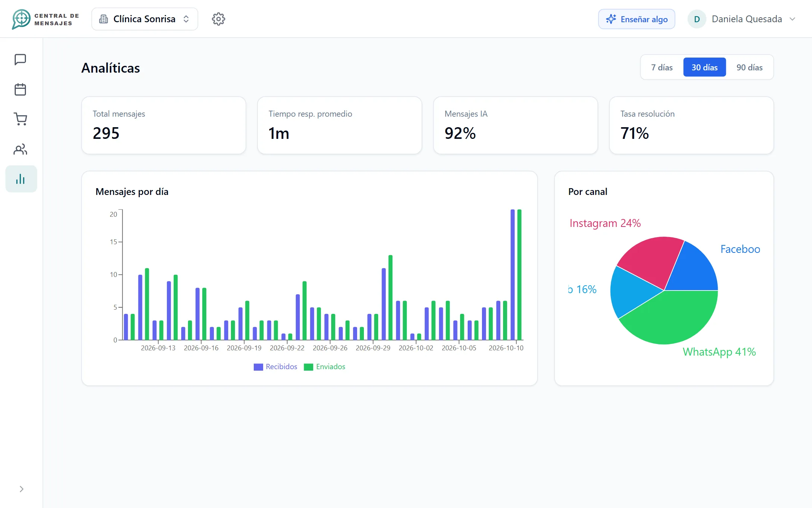The width and height of the screenshot is (812, 508).
Task: Select the analytics bar chart sidebar icon
Action: 21,179
